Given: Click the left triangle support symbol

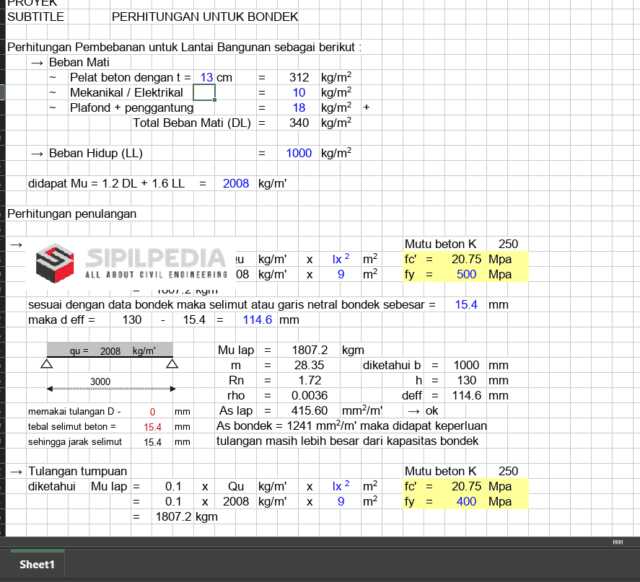Looking at the screenshot, I should 46,364.
